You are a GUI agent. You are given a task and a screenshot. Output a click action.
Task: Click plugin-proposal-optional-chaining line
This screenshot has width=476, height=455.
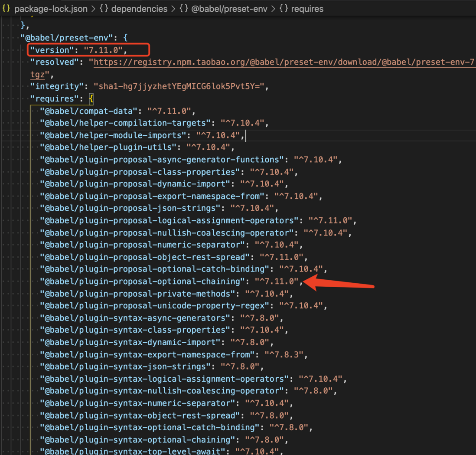click(171, 282)
